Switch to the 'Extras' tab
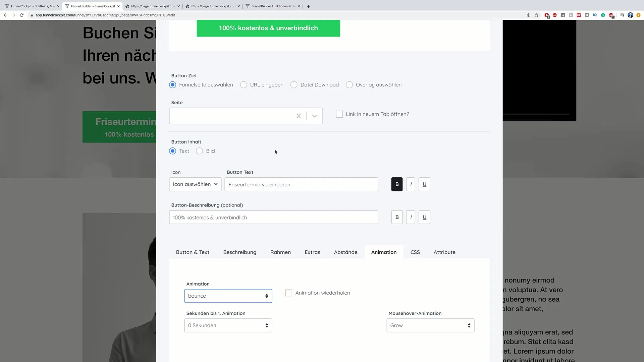Screen dimensions: 644x362 tap(312, 252)
